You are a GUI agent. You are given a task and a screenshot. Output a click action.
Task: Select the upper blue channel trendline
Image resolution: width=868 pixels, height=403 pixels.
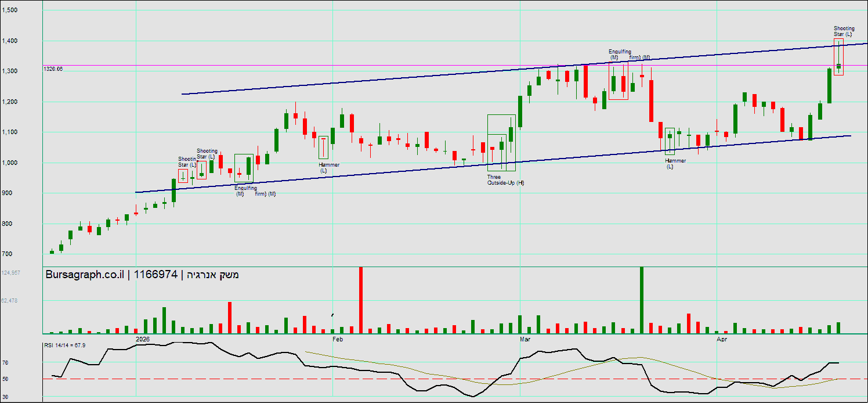[x=525, y=69]
